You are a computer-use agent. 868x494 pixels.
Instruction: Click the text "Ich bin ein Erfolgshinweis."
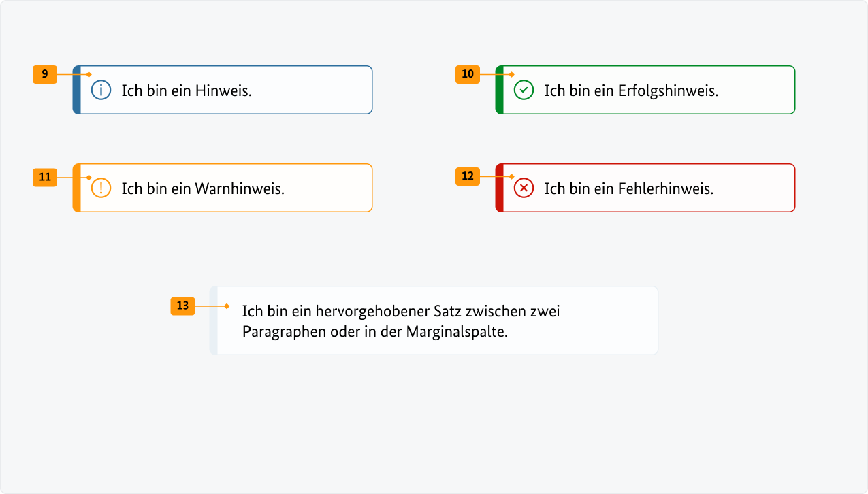pyautogui.click(x=631, y=90)
